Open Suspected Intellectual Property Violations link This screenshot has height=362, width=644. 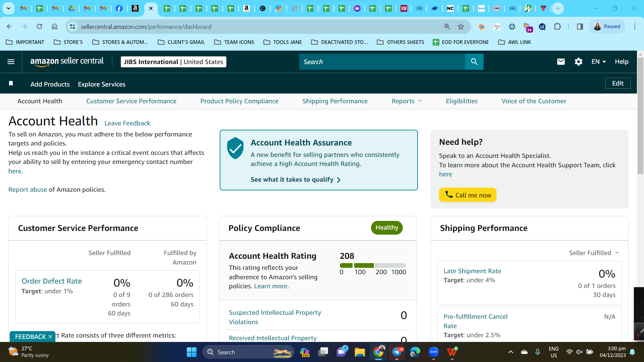pos(275,317)
